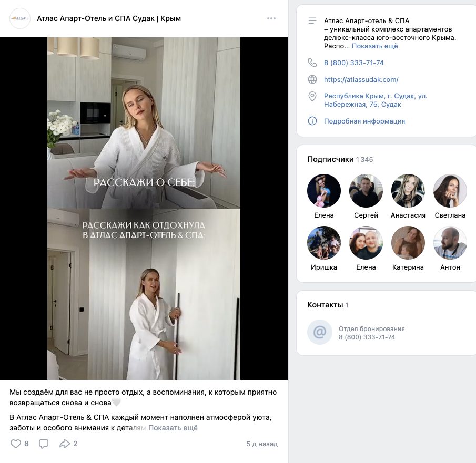Image resolution: width=476 pixels, height=463 pixels.
Task: Click the post timestamp 5 д назад
Action: click(x=262, y=444)
